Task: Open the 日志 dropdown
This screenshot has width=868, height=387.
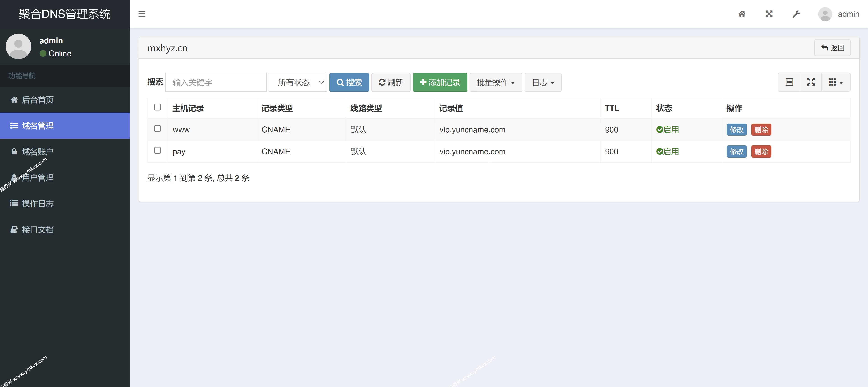Action: pos(542,82)
